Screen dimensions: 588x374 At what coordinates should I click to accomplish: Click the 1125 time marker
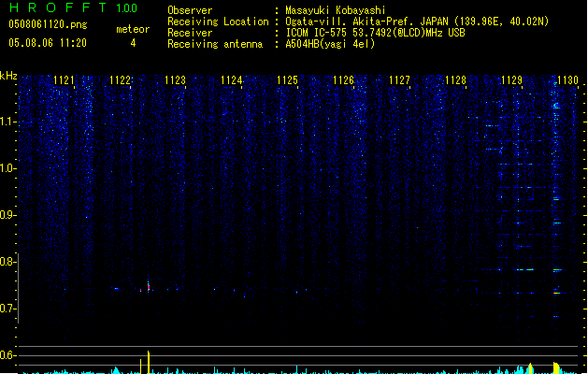pyautogui.click(x=287, y=80)
